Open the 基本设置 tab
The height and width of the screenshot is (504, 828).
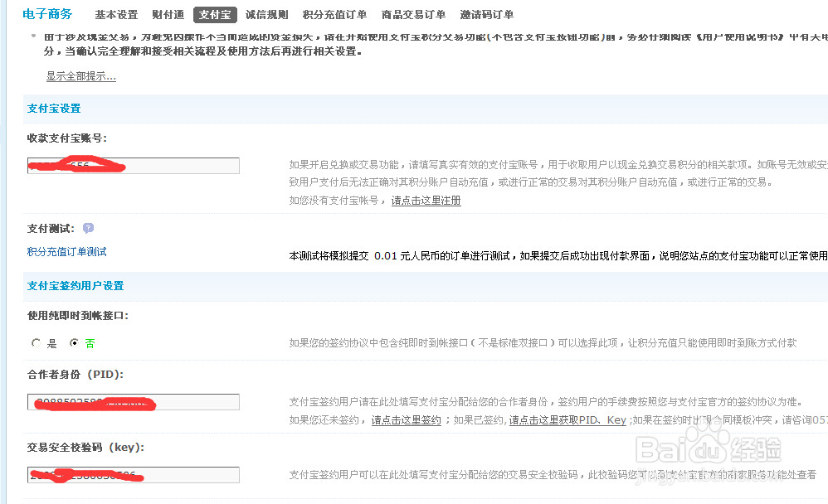click(x=116, y=15)
